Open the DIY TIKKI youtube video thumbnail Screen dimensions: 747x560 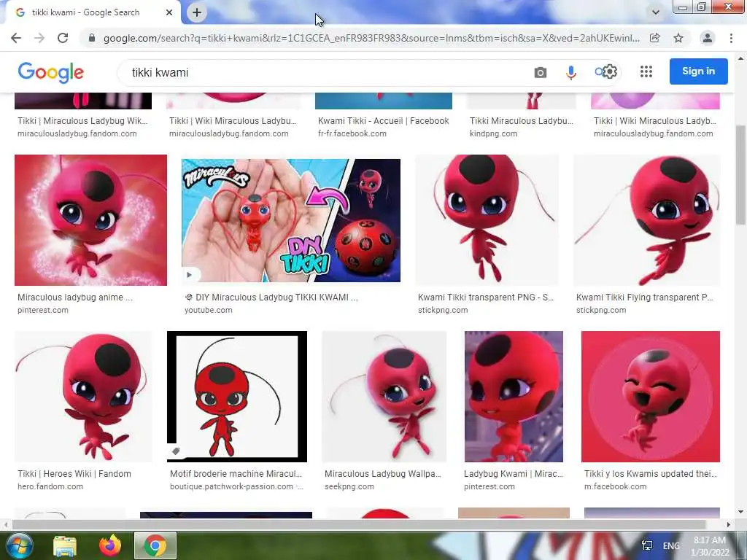pyautogui.click(x=290, y=220)
